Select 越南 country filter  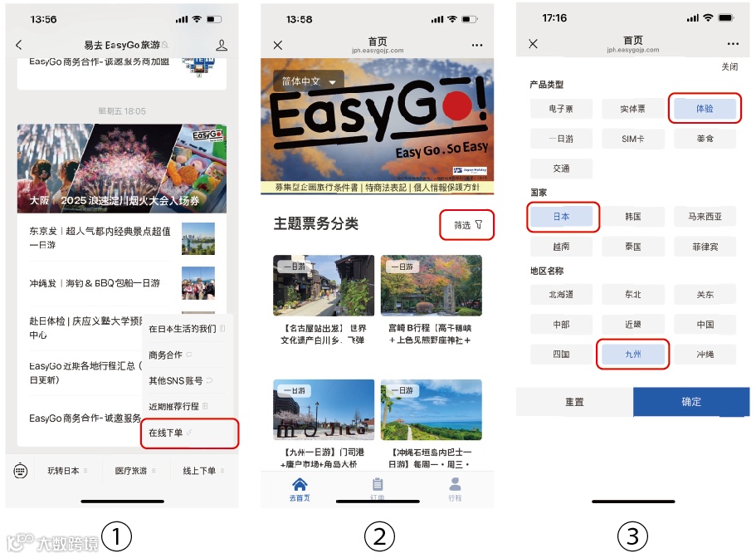coord(561,247)
